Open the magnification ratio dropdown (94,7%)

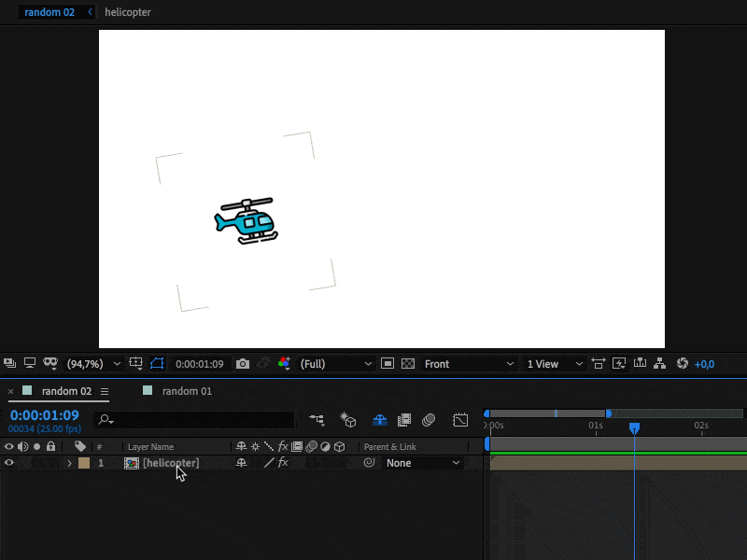94,364
